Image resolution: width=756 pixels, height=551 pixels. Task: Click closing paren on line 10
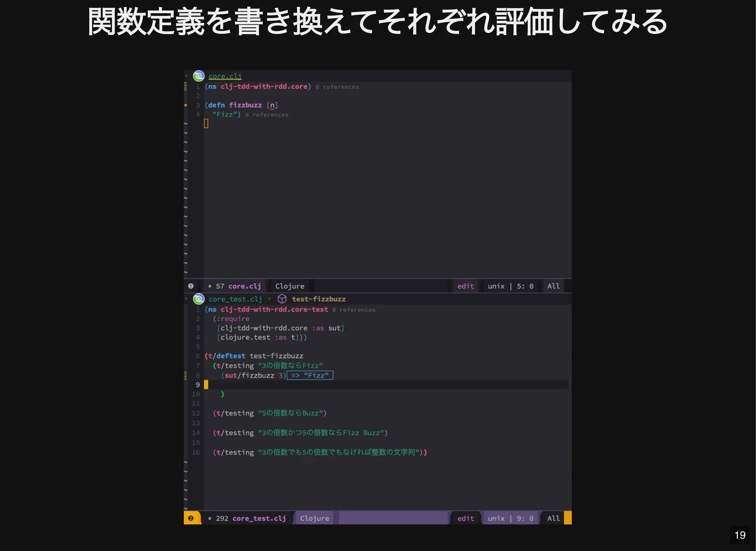223,394
